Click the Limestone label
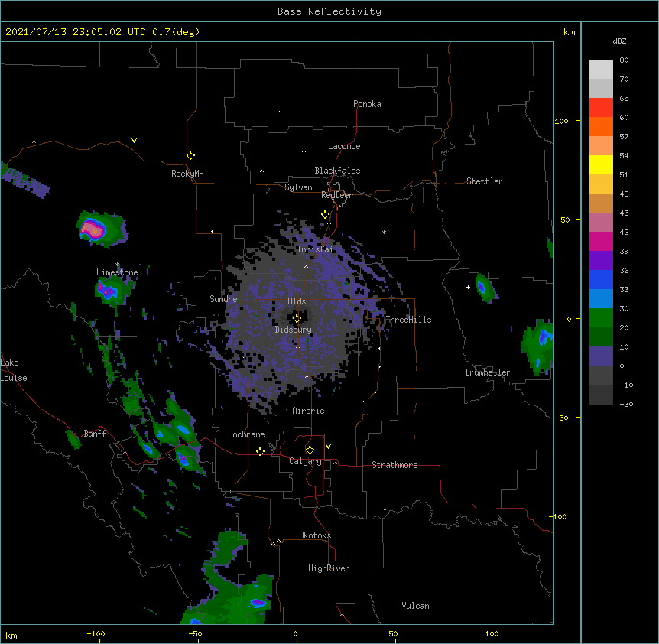Viewport: 659px width, 644px height. [x=117, y=272]
